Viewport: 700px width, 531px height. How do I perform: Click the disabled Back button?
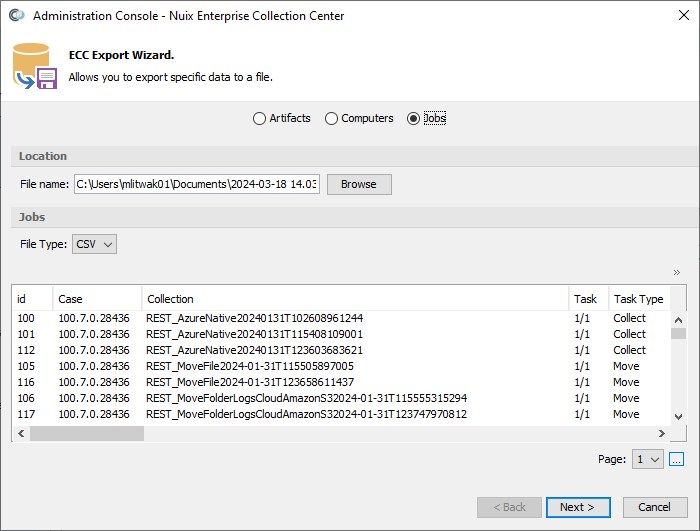click(509, 507)
